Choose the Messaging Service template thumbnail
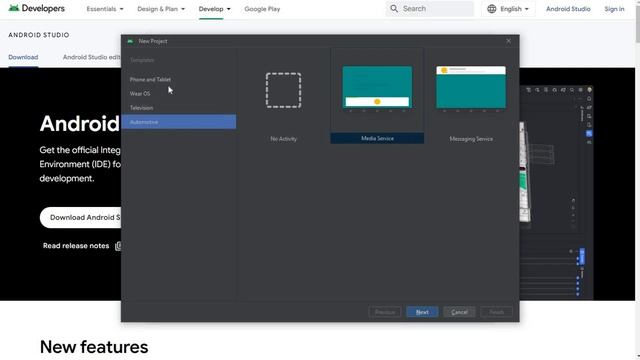The height and width of the screenshot is (360, 640). pyautogui.click(x=471, y=88)
